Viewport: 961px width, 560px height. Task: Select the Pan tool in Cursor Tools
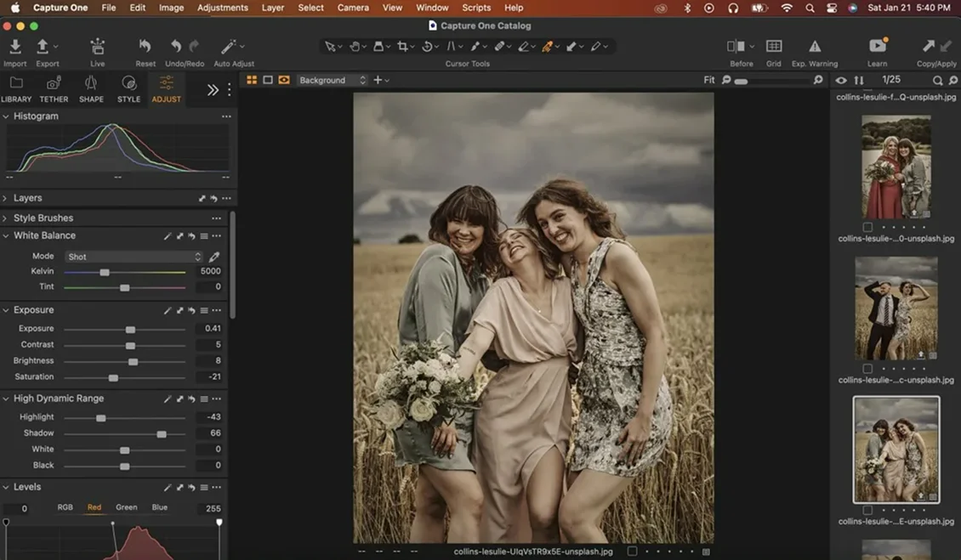click(356, 46)
